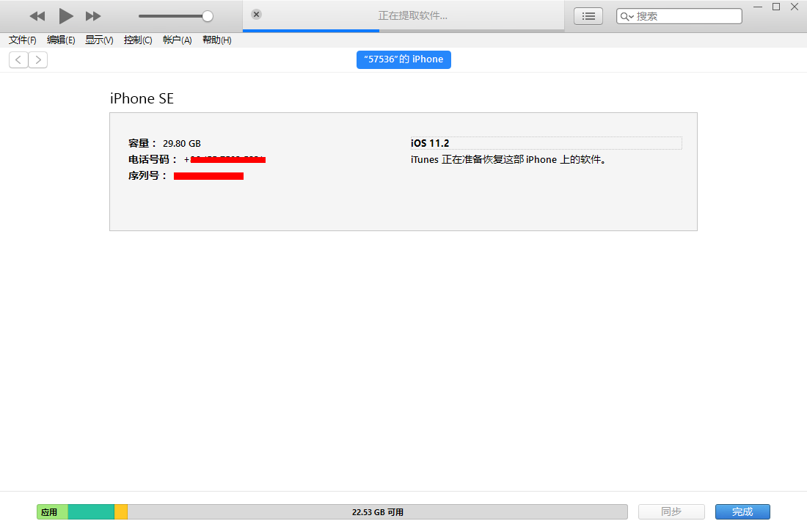Go forward with the right arrow
The width and height of the screenshot is (807, 532).
tap(38, 59)
